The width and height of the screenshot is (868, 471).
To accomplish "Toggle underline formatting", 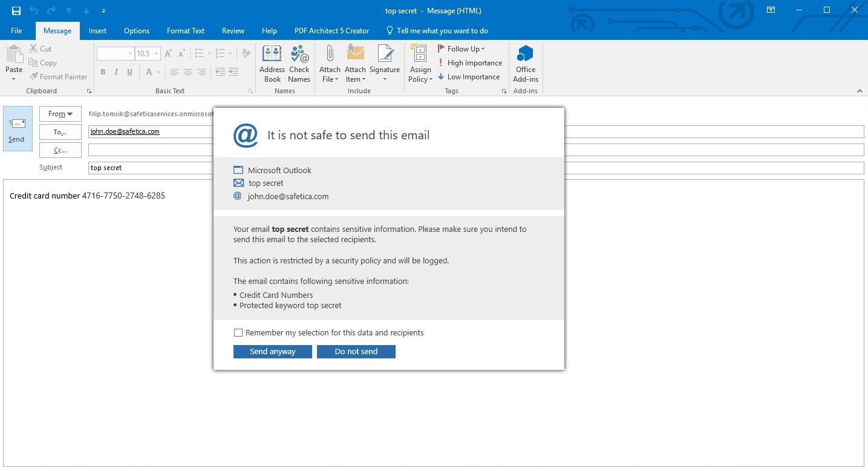I will click(x=129, y=72).
